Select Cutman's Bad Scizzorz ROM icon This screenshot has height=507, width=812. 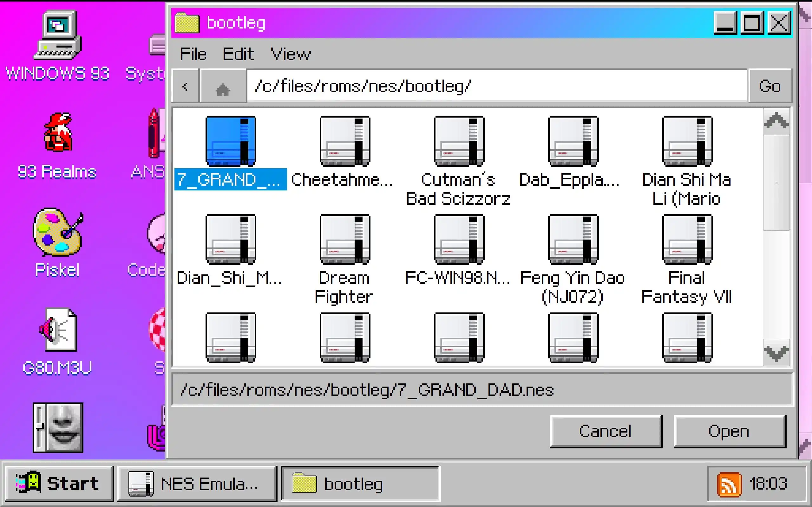[459, 141]
